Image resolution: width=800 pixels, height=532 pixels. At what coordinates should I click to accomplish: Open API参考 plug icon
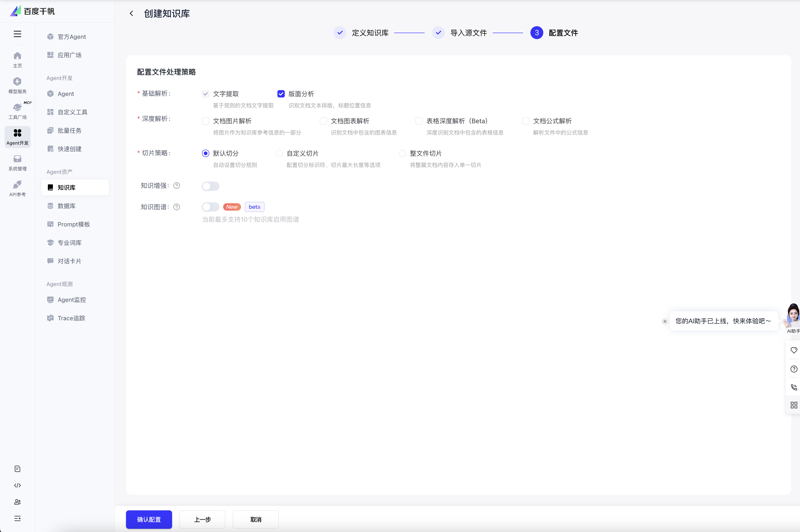[17, 185]
